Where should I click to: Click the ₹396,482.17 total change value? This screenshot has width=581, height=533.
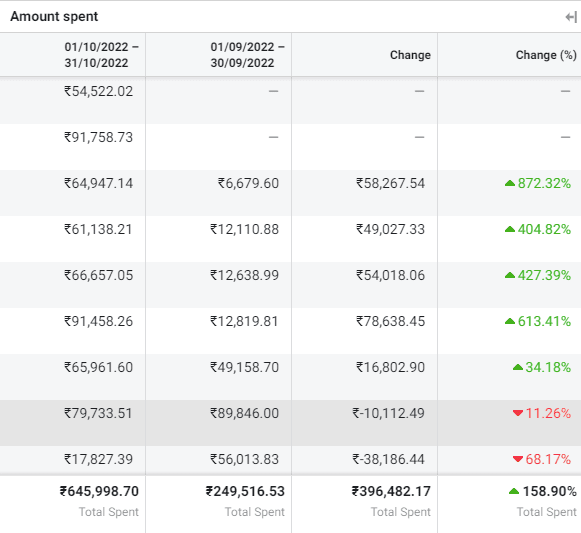(x=391, y=491)
